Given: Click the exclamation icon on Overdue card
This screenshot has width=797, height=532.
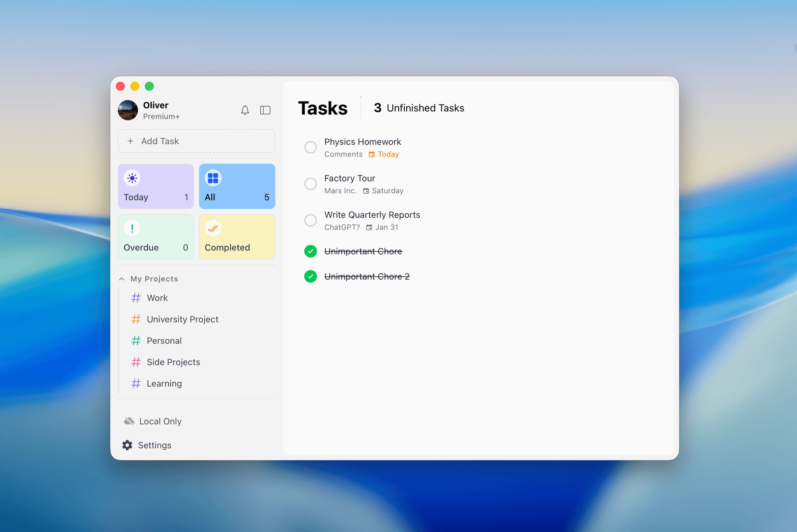Looking at the screenshot, I should coord(132,228).
